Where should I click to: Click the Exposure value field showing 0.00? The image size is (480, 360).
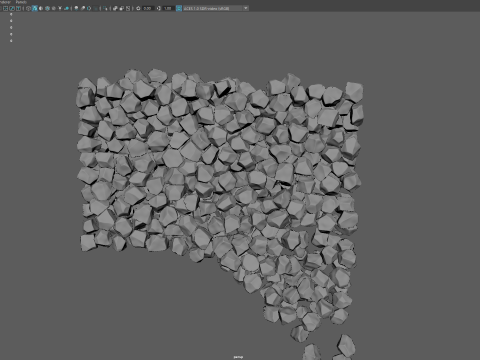click(148, 8)
